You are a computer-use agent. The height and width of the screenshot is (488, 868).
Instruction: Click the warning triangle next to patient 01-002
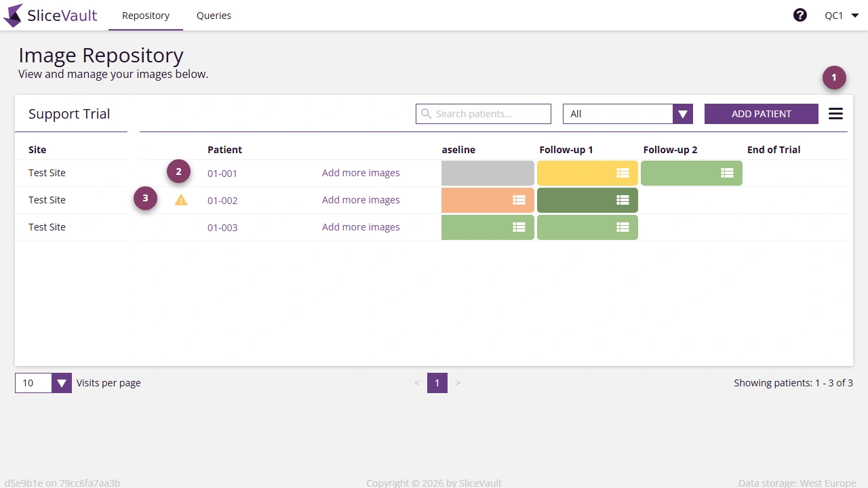click(x=180, y=200)
